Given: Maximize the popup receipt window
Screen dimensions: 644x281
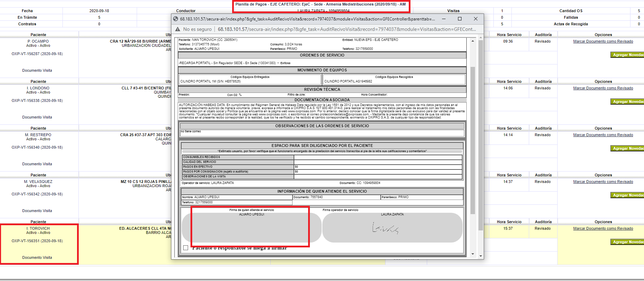Looking at the screenshot, I should pos(459,19).
